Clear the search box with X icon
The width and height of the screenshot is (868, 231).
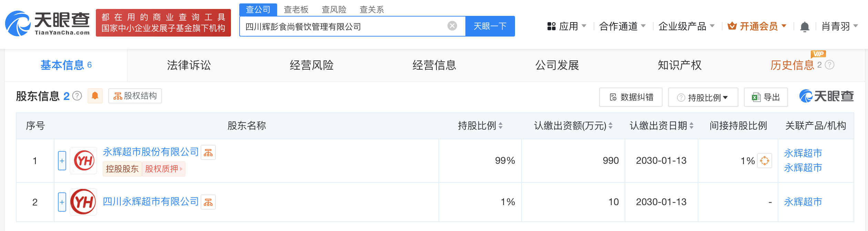click(x=452, y=26)
